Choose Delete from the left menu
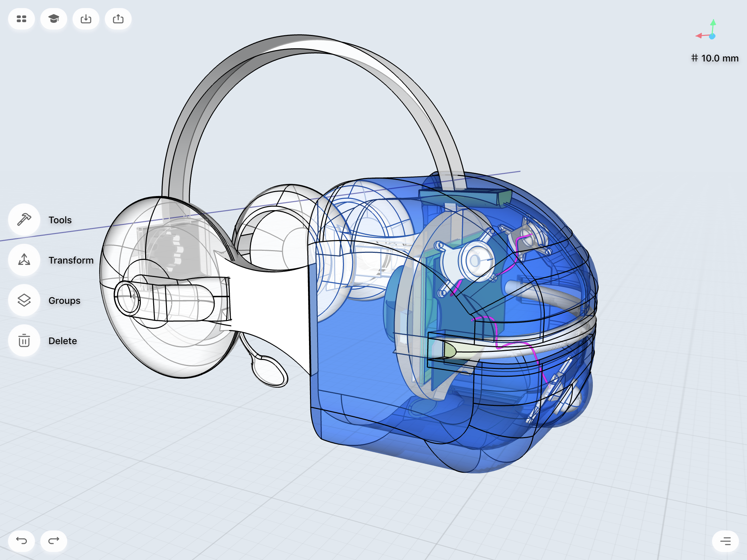747x560 pixels. tap(62, 341)
